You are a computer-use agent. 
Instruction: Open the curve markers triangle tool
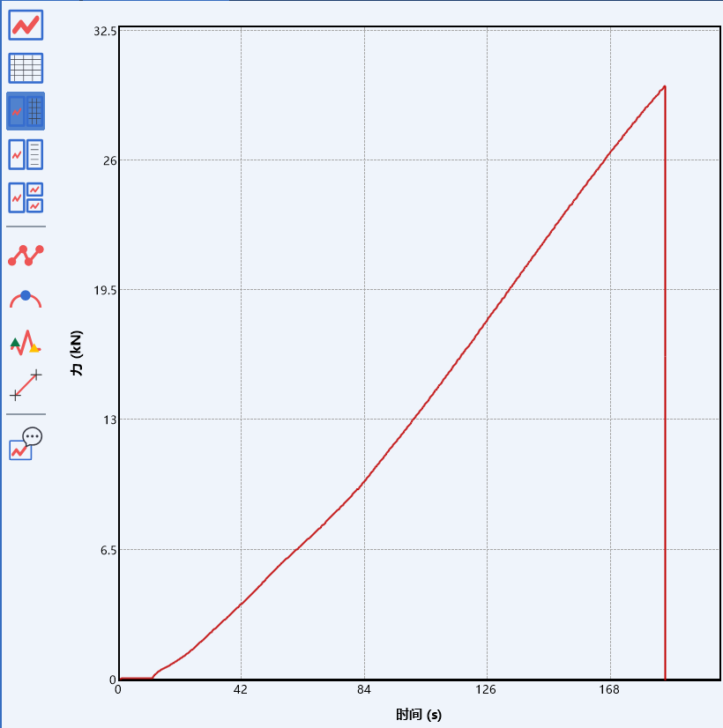coord(26,343)
